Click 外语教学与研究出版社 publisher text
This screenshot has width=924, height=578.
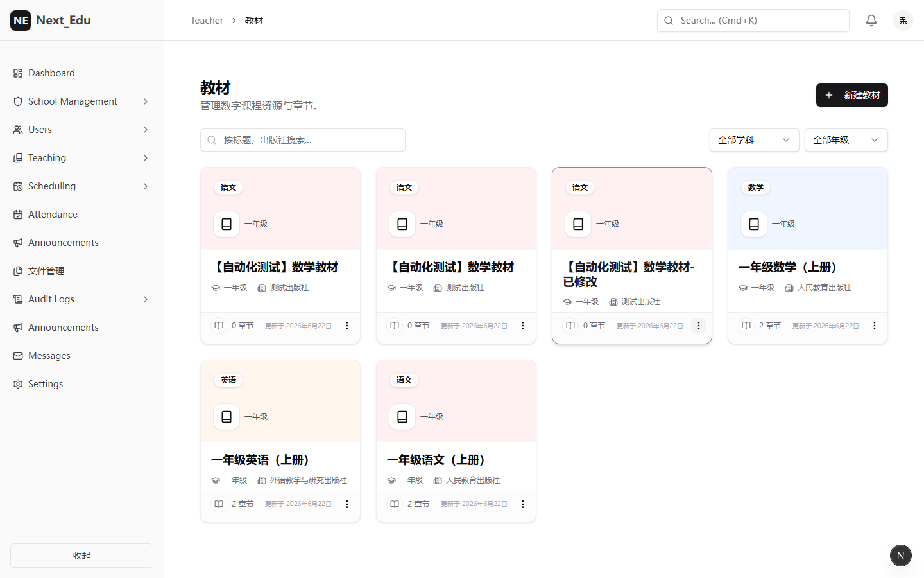pyautogui.click(x=309, y=480)
